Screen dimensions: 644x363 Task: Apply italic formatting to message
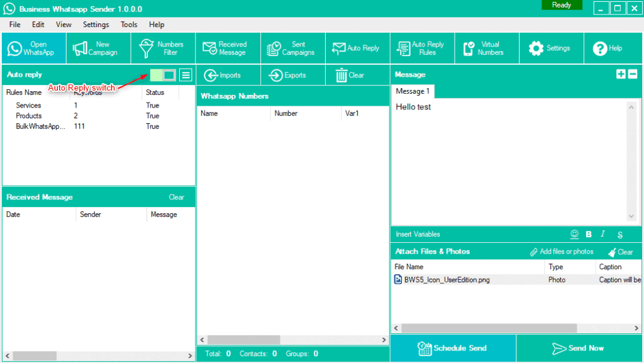coord(602,234)
